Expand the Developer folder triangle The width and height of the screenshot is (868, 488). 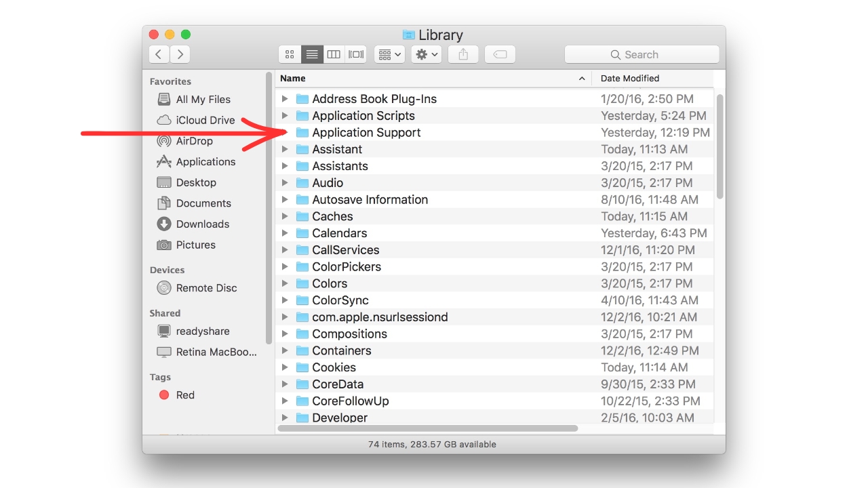[285, 418]
